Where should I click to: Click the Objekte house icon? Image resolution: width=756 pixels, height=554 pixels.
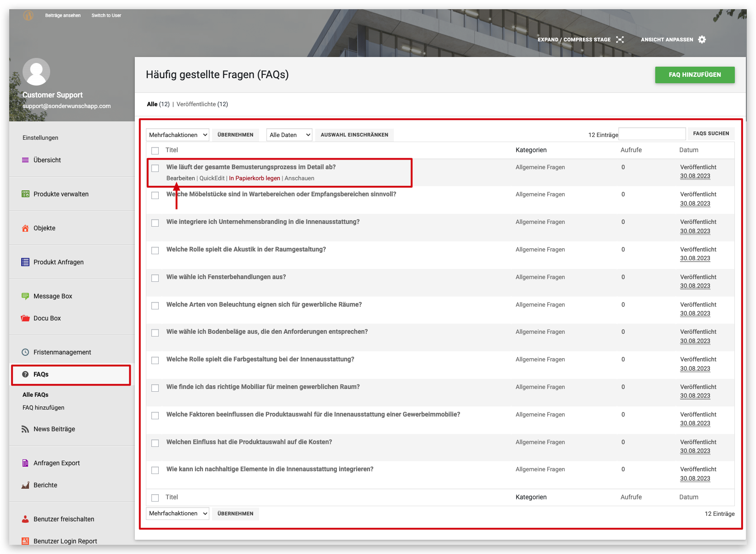click(25, 228)
